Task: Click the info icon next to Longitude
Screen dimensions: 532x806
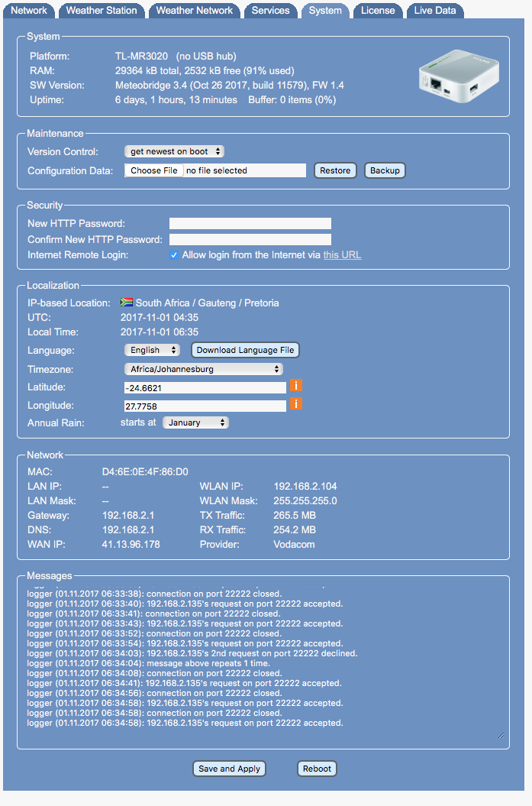Action: (x=295, y=403)
